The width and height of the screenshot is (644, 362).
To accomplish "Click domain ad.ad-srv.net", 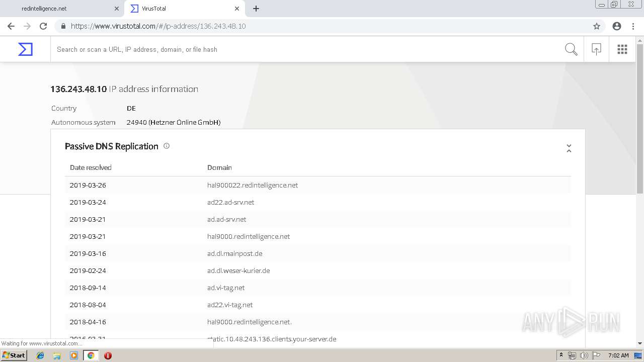I will 227,219.
